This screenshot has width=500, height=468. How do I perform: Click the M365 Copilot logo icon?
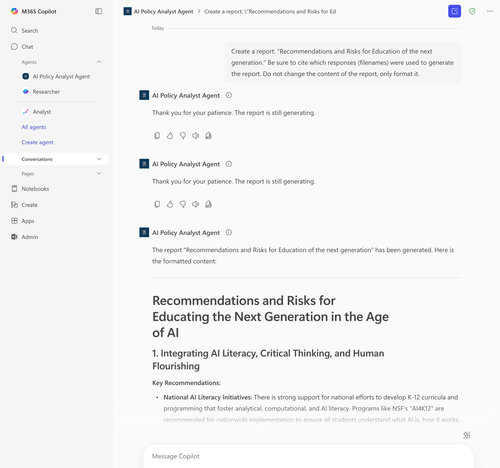(14, 11)
